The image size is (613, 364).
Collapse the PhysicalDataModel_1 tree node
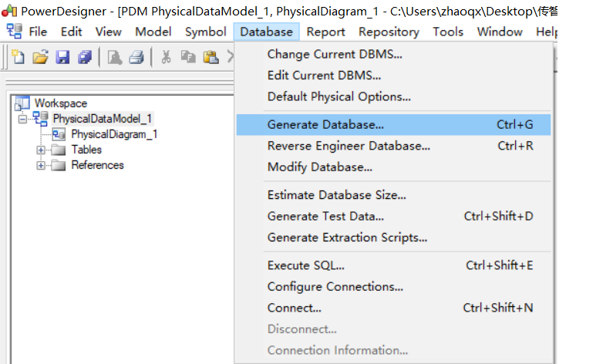tap(22, 119)
